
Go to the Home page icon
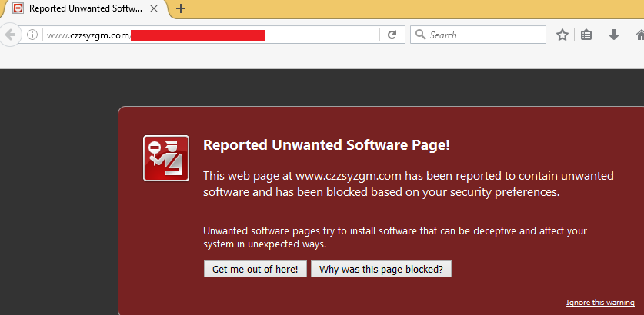pyautogui.click(x=639, y=35)
